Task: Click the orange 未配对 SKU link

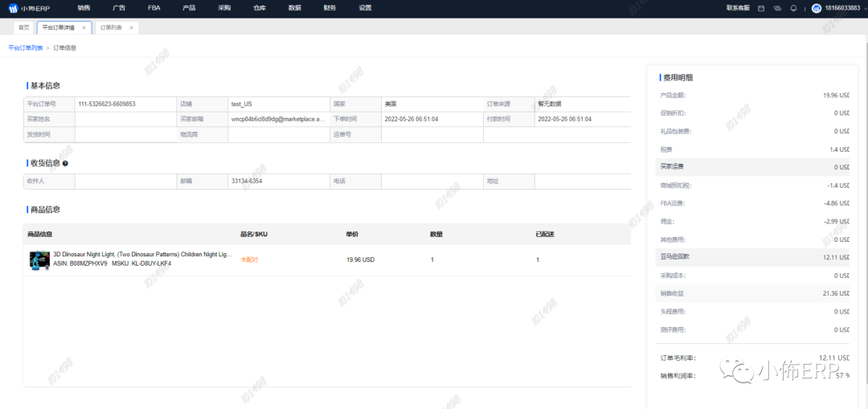Action: pyautogui.click(x=249, y=260)
